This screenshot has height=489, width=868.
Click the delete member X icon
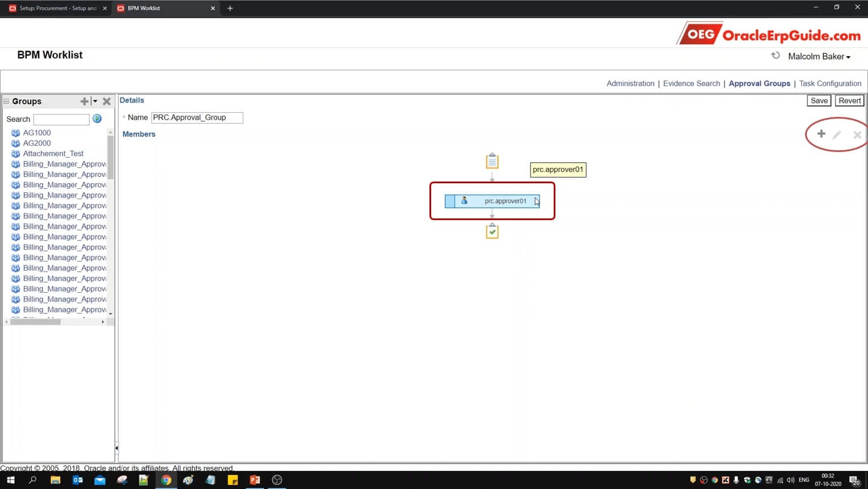[x=857, y=134]
